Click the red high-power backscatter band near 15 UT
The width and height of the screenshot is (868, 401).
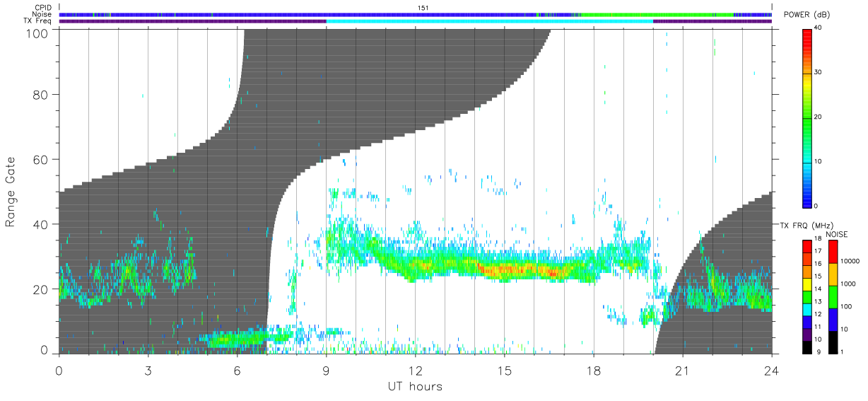tap(520, 269)
